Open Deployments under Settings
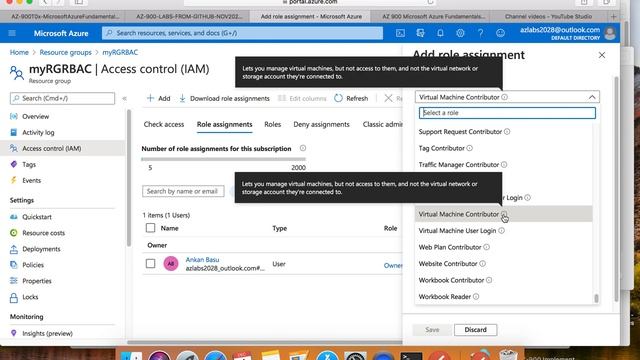 pyautogui.click(x=41, y=249)
